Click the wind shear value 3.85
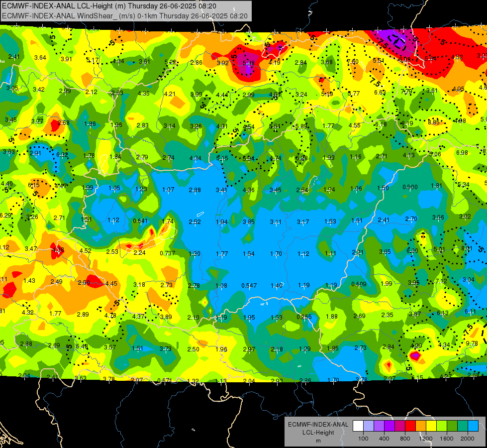487x448 pixels. 248,222
